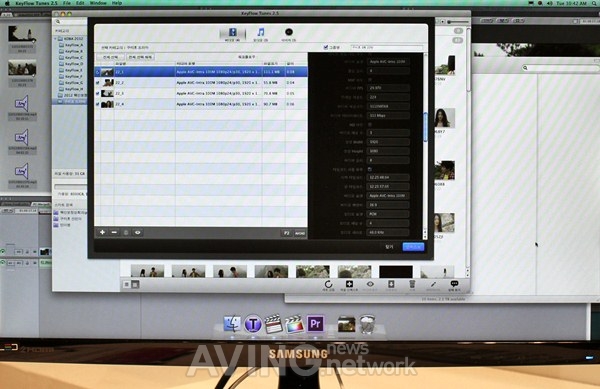Image resolution: width=600 pixels, height=389 pixels.
Task: Open the Trash in the Dock
Action: (x=367, y=324)
